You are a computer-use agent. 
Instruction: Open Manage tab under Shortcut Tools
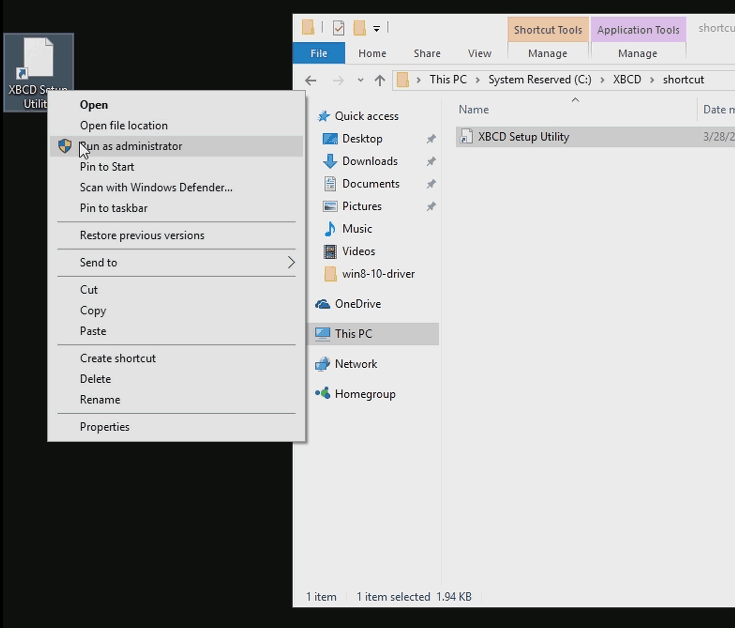click(548, 53)
